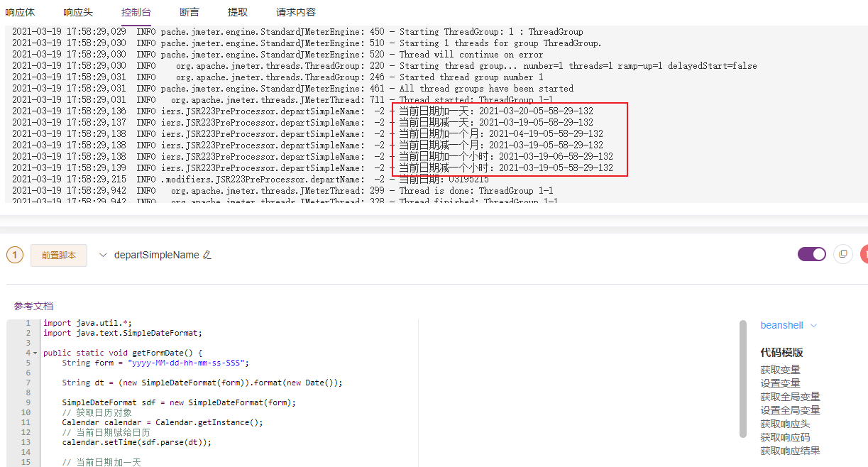The height and width of the screenshot is (467, 868).
Task: Insert the 获取响应头 code template
Action: (785, 424)
